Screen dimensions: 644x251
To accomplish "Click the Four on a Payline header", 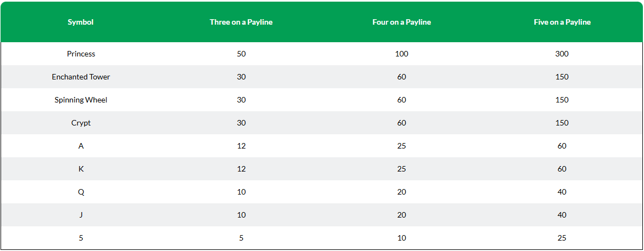I will tap(402, 22).
